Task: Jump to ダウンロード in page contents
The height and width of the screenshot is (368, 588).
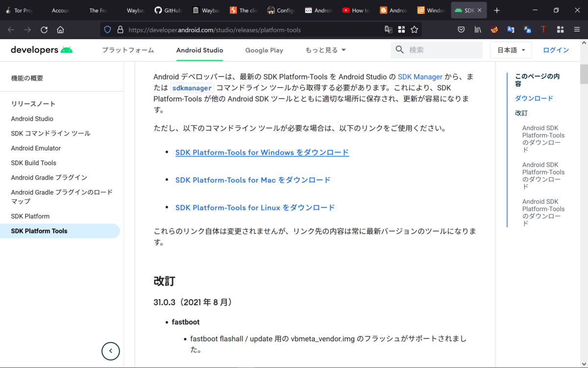Action: coord(534,98)
